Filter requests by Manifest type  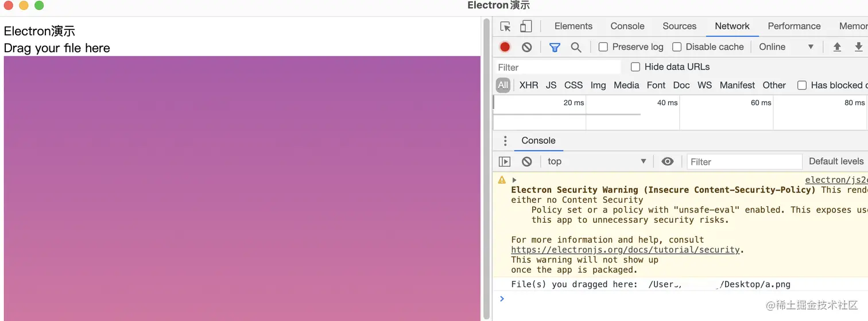[737, 86]
